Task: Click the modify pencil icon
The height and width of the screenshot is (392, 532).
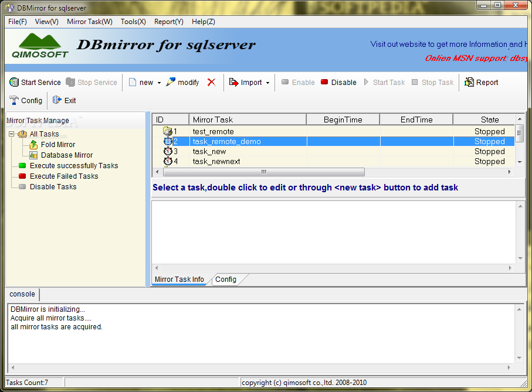Action: click(x=171, y=81)
